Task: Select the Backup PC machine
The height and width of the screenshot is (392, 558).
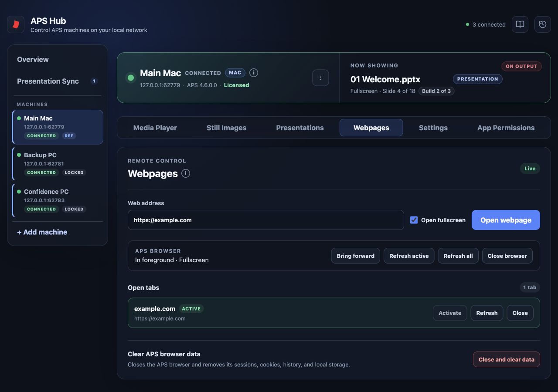Action: coord(58,164)
